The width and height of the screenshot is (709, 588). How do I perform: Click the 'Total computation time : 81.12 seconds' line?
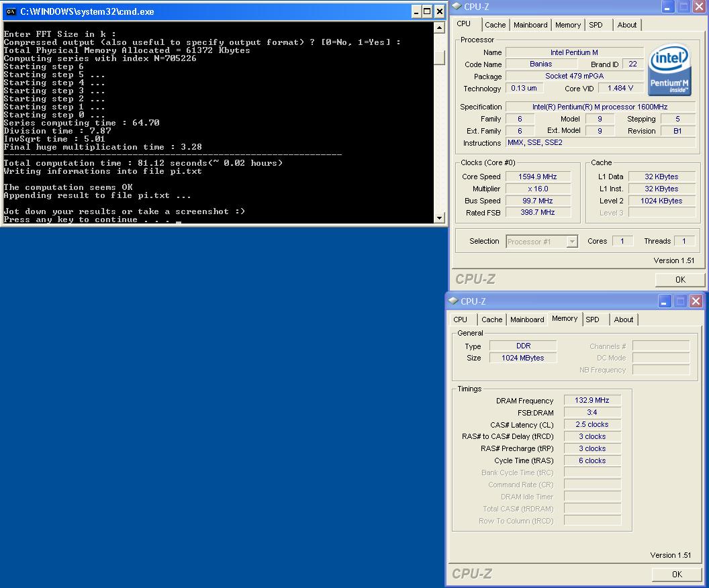143,163
